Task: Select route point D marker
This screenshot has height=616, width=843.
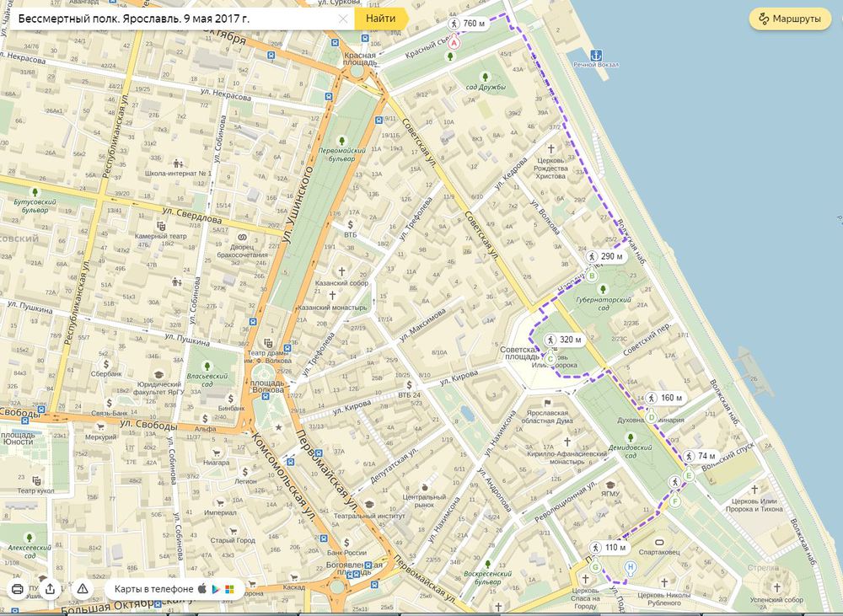Action: coord(652,416)
